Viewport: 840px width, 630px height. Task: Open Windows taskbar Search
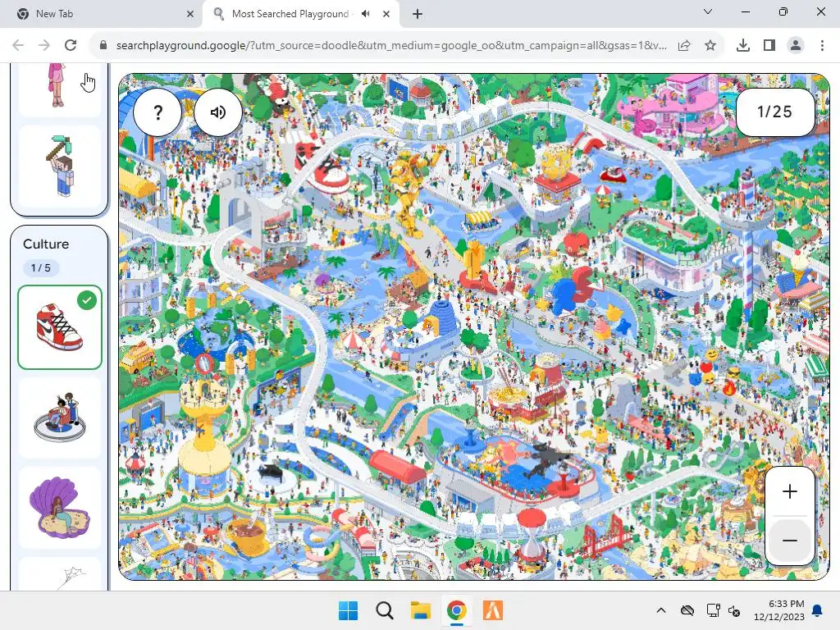(x=384, y=610)
